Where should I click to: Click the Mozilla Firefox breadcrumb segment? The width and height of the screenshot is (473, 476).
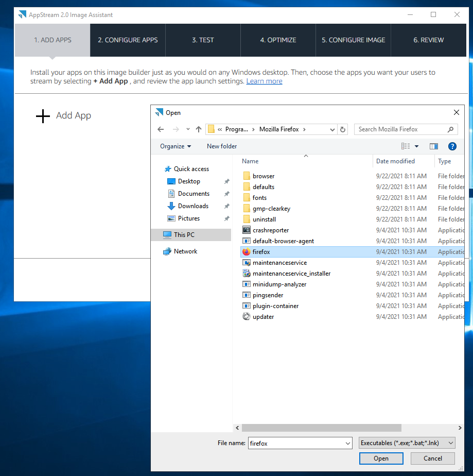pyautogui.click(x=279, y=130)
